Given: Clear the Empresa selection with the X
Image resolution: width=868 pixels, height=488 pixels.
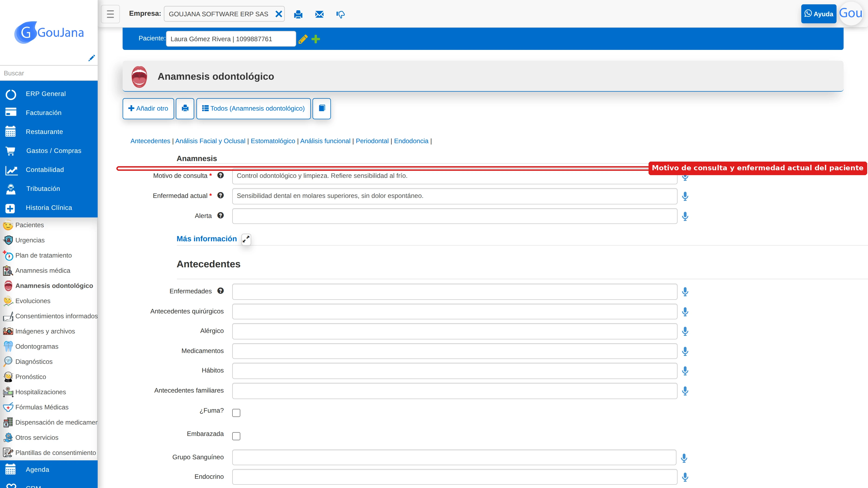Looking at the screenshot, I should (x=278, y=14).
